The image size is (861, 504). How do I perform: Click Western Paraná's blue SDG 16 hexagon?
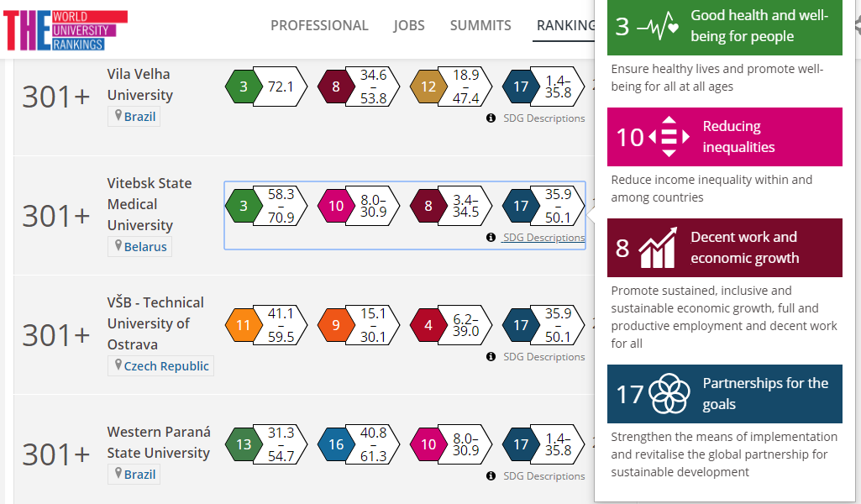(336, 444)
